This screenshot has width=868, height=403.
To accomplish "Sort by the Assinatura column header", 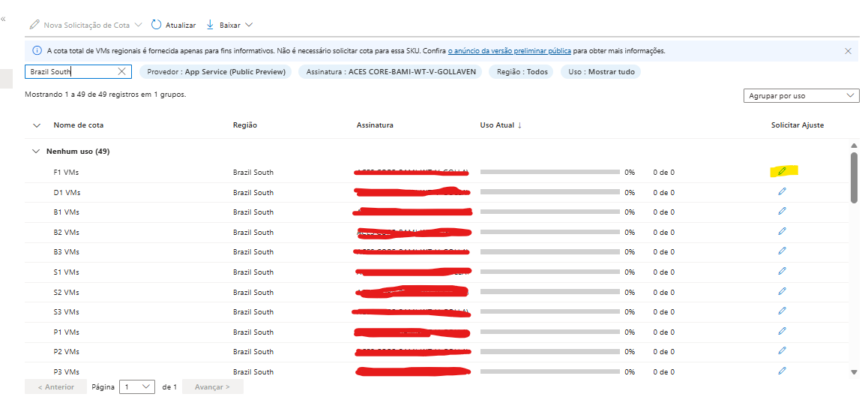I will click(x=375, y=125).
